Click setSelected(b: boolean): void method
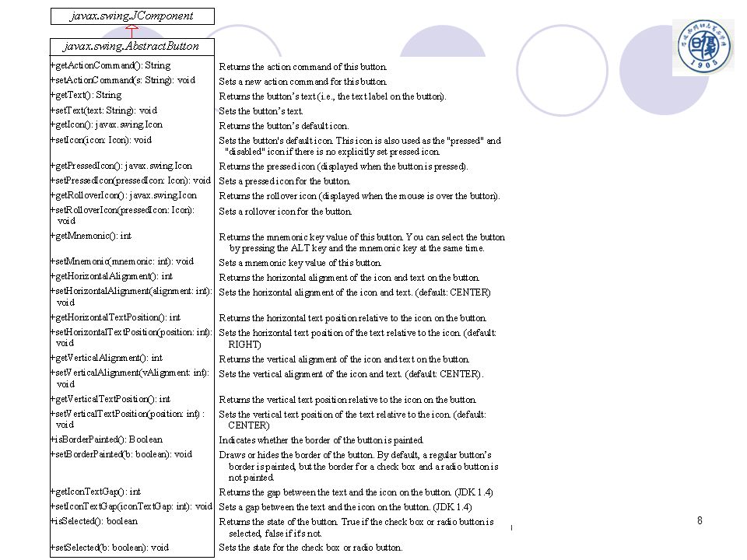This screenshot has width=747, height=560. [110, 548]
